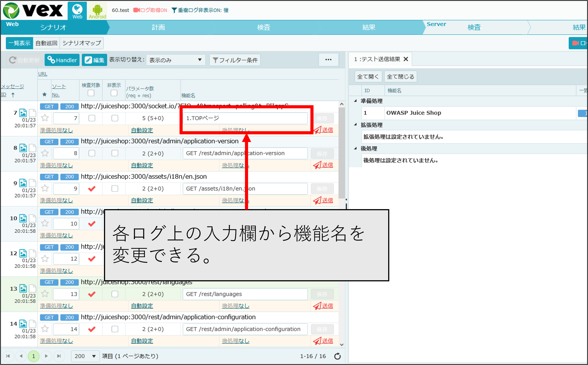Viewport: 588px width, 365px height.
Task: Open the 表示のみ display dropdown
Action: (176, 60)
